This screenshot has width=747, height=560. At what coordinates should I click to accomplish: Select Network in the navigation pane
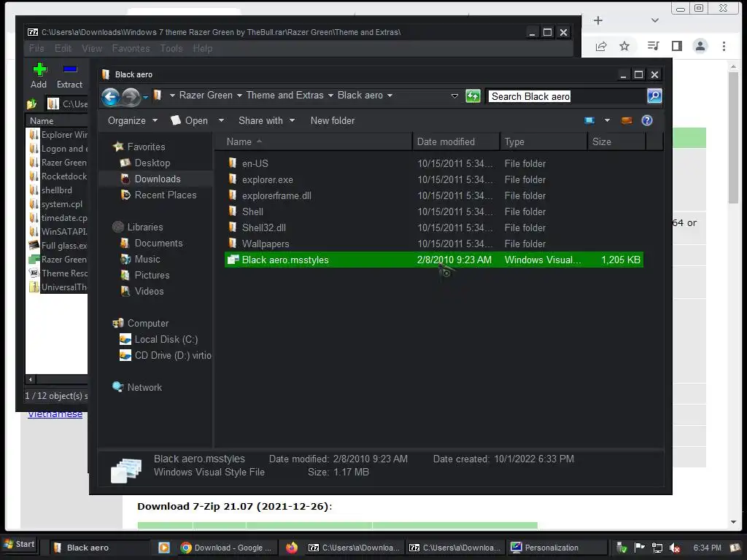pos(144,387)
